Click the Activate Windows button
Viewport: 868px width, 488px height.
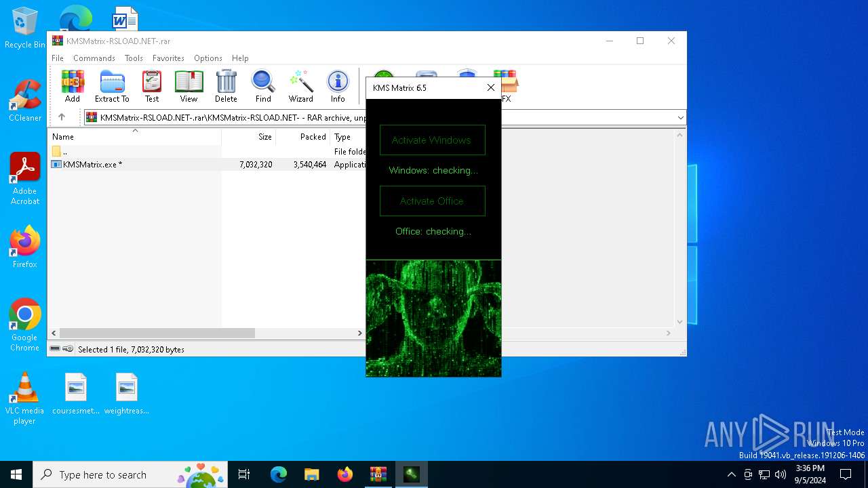[x=433, y=140]
